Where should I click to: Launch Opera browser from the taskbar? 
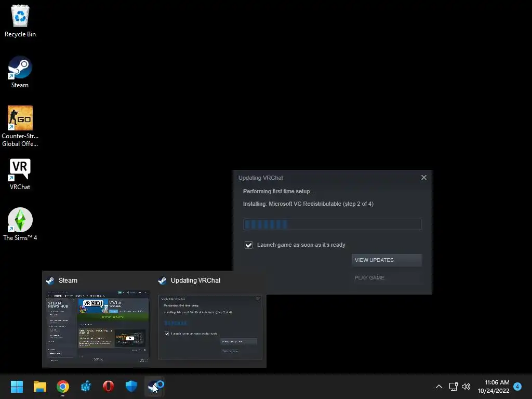pos(109,387)
